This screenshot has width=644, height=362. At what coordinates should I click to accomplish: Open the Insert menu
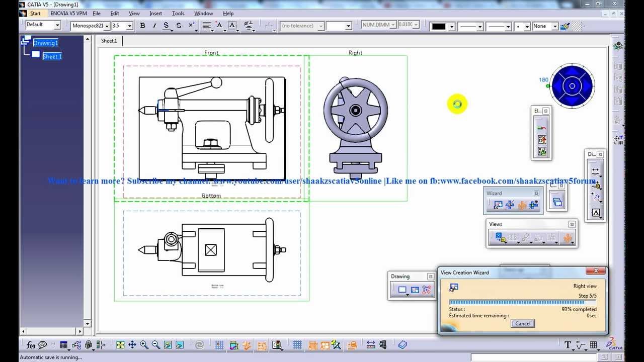(x=155, y=14)
